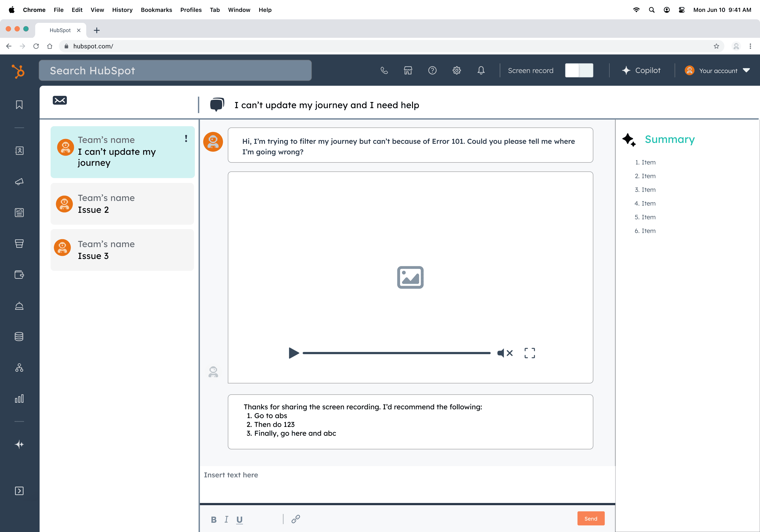Open the Copilot button
Screen dimensions: 760x532
[x=641, y=71]
